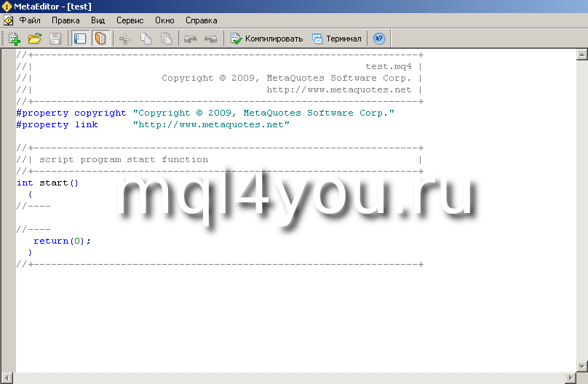Screen dimensions: 588x384
Task: Click the Redo arrow icon
Action: pyautogui.click(x=211, y=39)
